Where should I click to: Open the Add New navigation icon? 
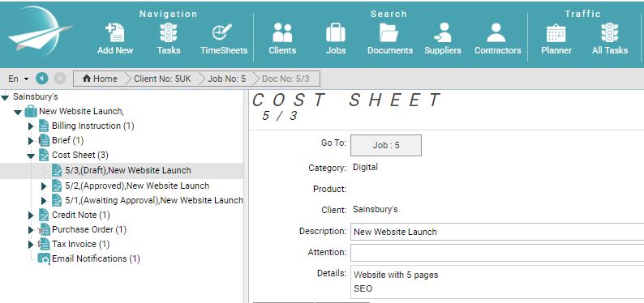click(115, 32)
